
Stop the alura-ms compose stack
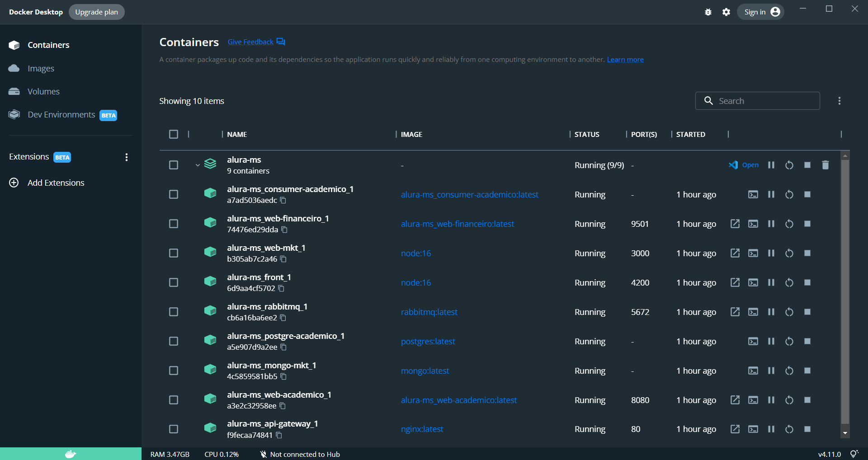coord(807,165)
